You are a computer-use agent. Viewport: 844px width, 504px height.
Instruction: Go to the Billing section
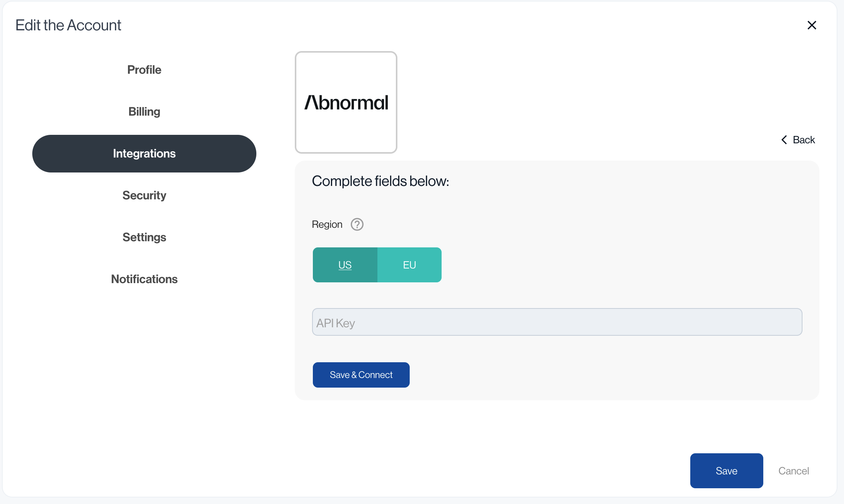pyautogui.click(x=144, y=112)
